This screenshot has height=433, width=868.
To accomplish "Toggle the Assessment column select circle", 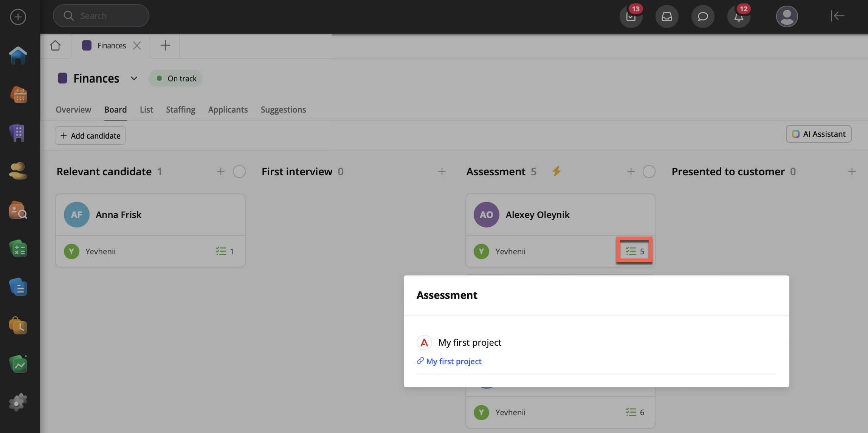I will (649, 172).
